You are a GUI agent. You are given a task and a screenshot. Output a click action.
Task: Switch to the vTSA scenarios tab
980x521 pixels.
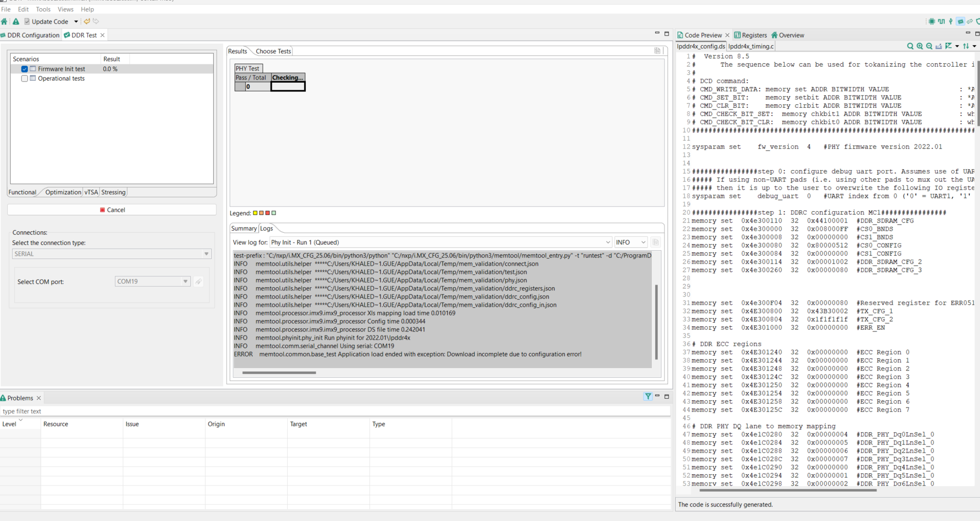click(91, 192)
